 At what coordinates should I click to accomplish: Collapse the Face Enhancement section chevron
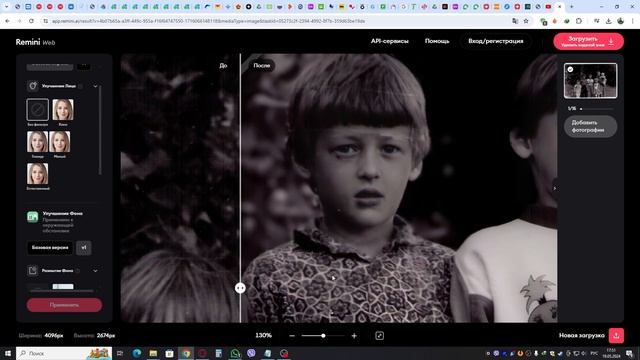click(x=95, y=86)
